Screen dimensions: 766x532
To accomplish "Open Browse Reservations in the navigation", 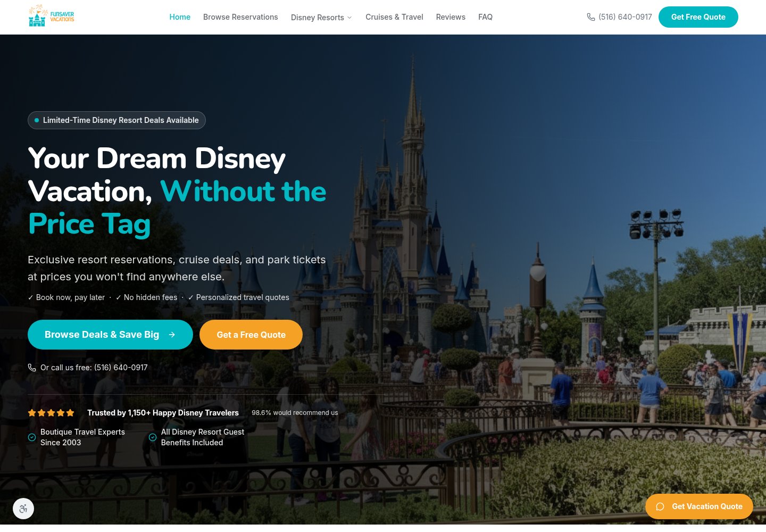I will [240, 17].
